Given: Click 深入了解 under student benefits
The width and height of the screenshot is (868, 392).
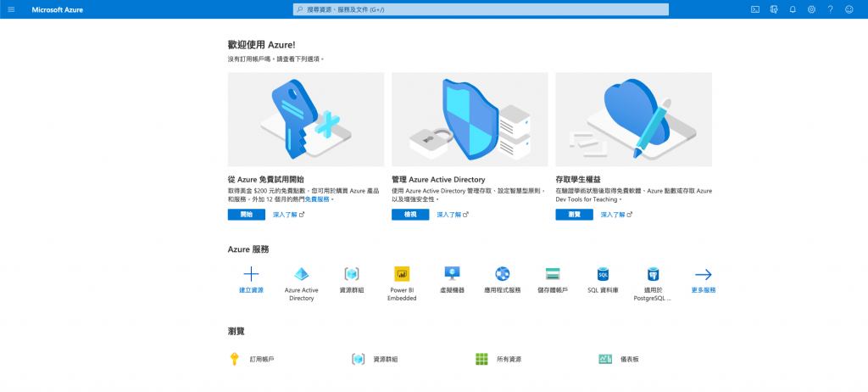Looking at the screenshot, I should (616, 215).
